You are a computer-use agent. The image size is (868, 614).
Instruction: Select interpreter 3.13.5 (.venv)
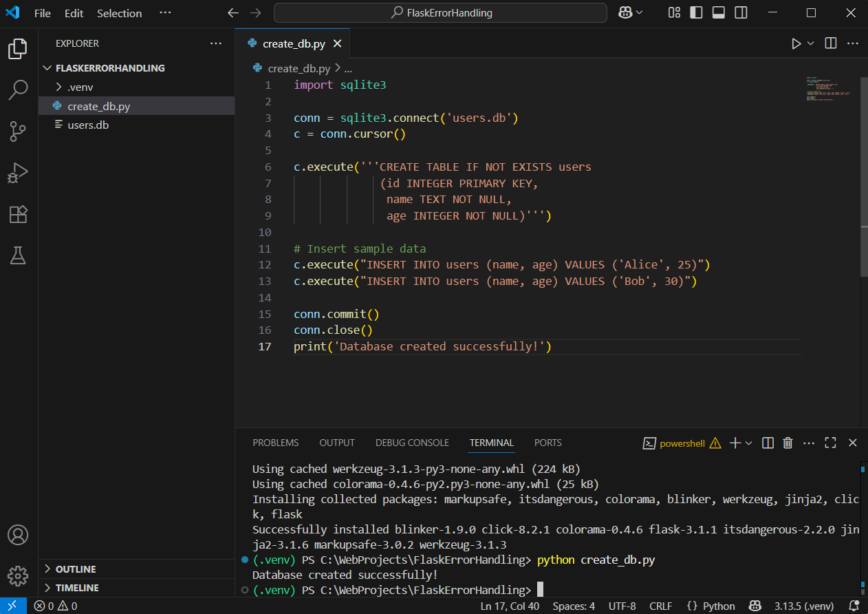(x=804, y=606)
